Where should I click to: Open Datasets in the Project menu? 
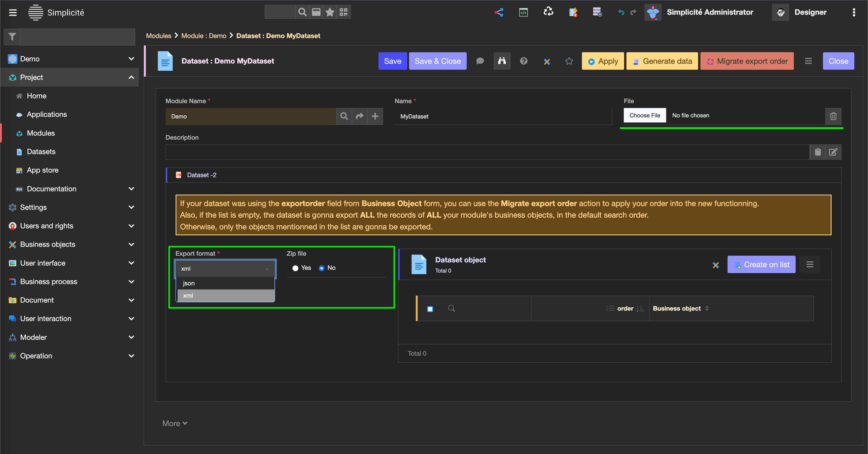[x=41, y=152]
